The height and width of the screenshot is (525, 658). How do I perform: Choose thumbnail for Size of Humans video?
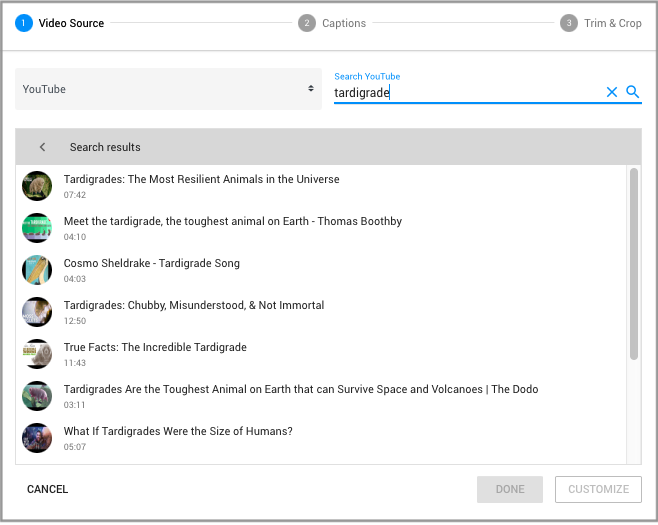tap(37, 438)
